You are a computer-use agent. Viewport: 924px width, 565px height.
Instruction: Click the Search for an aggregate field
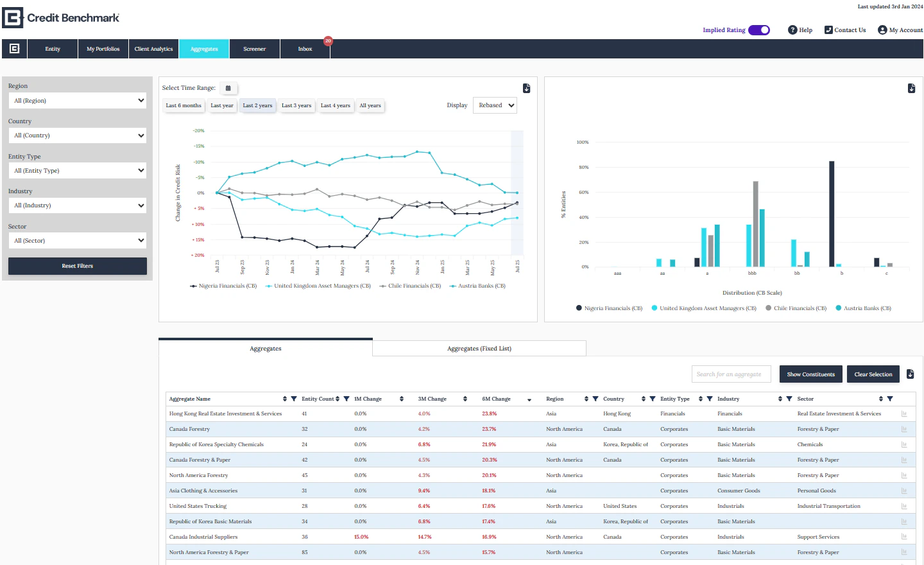point(731,374)
